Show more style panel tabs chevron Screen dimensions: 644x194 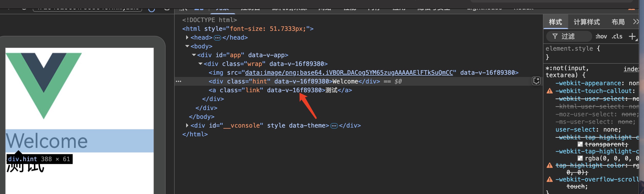(x=636, y=22)
